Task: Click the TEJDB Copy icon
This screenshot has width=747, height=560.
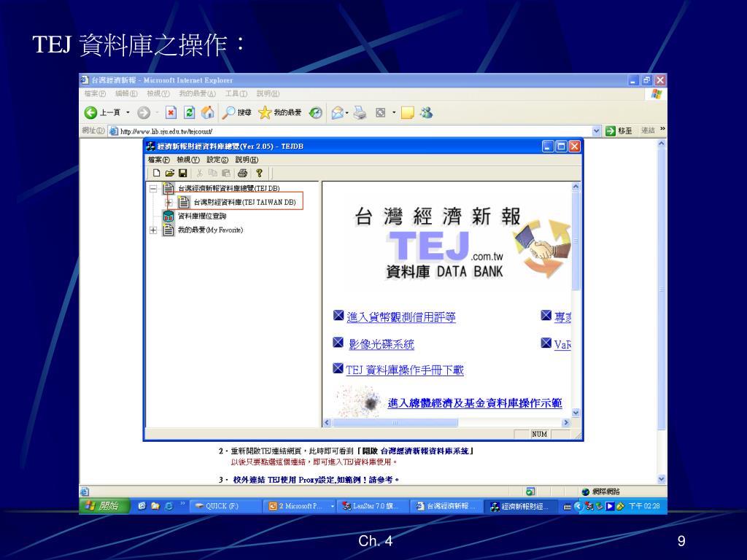Action: click(x=213, y=173)
